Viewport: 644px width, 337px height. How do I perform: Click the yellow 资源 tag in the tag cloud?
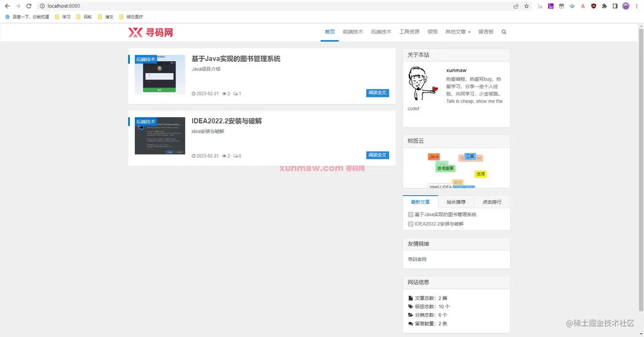480,174
